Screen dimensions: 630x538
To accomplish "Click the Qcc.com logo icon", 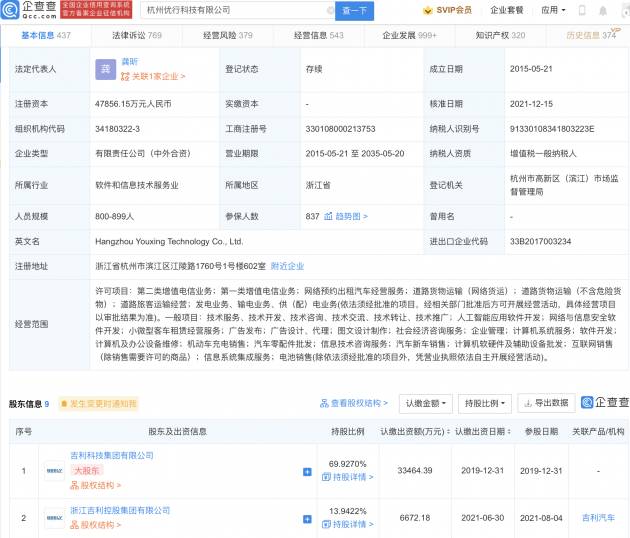I will [10, 10].
